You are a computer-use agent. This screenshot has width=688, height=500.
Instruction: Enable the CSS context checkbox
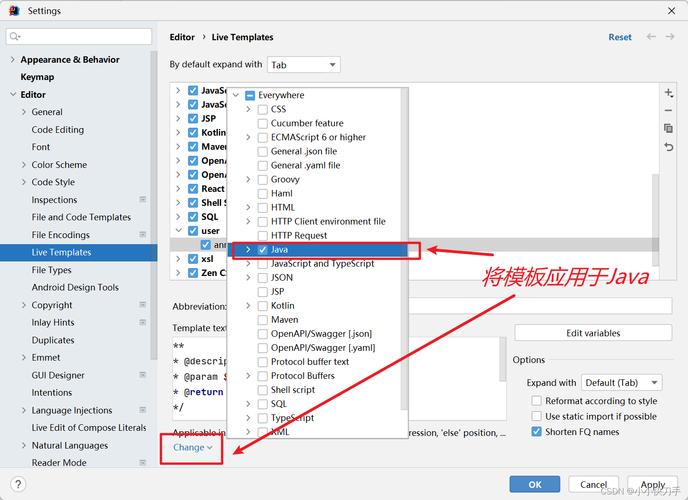coord(262,110)
